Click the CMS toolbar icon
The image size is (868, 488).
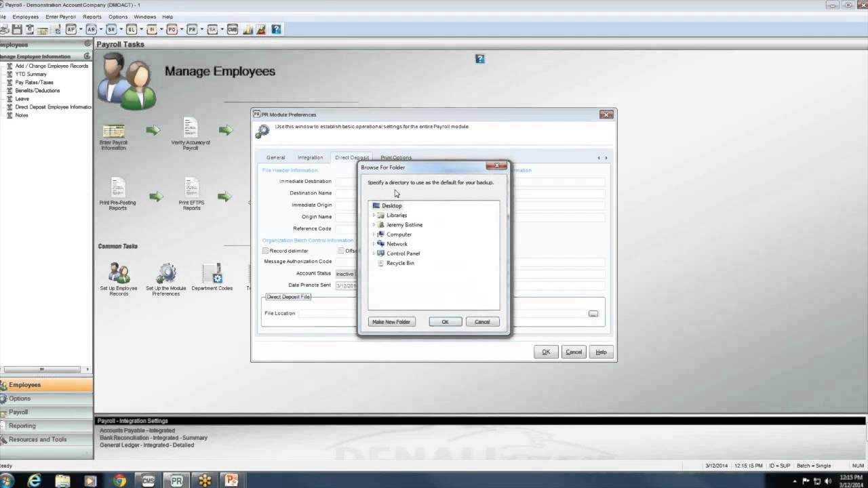point(233,29)
